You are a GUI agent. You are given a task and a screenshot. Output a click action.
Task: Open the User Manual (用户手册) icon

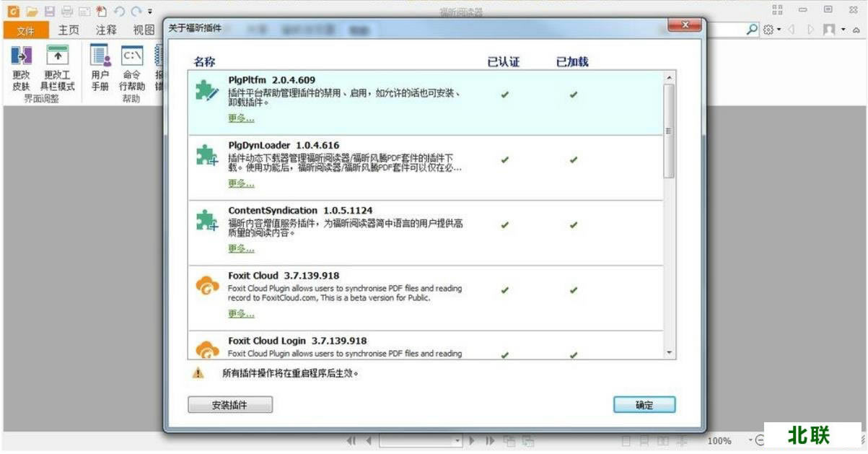pyautogui.click(x=98, y=56)
